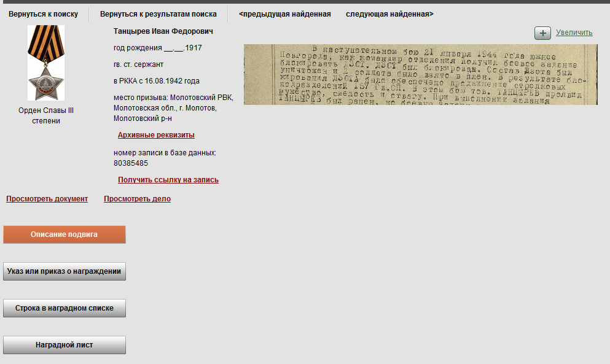The image size is (610, 364).
Task: Click the name Танцырев Иван Федорович
Action: click(163, 31)
